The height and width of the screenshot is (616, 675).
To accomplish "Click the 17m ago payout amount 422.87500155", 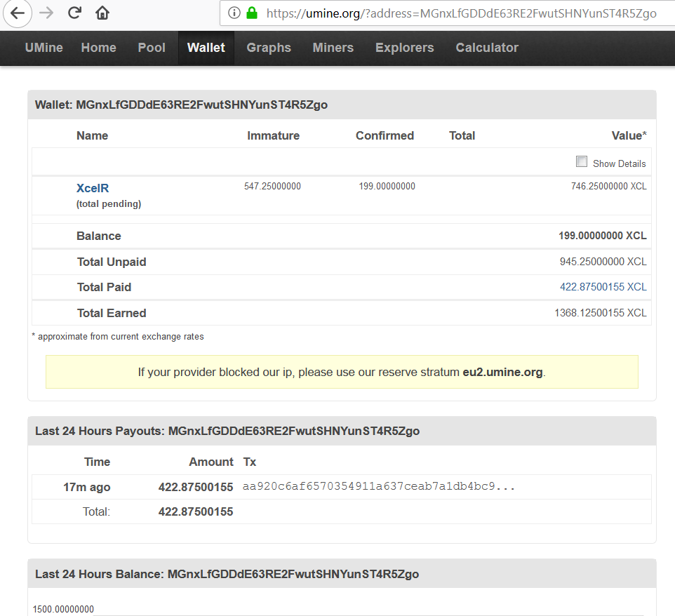I will (x=196, y=488).
